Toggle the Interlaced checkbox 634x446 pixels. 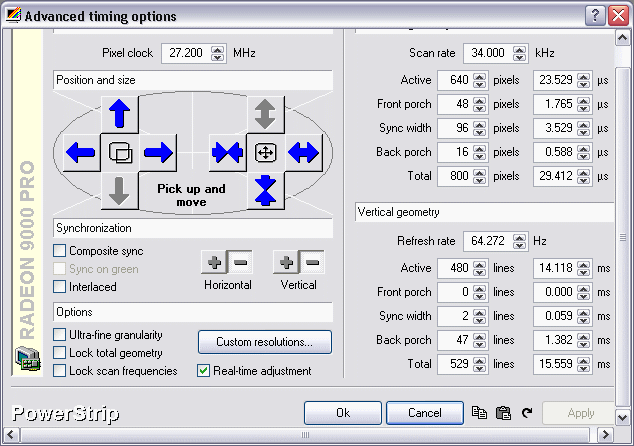pos(60,287)
